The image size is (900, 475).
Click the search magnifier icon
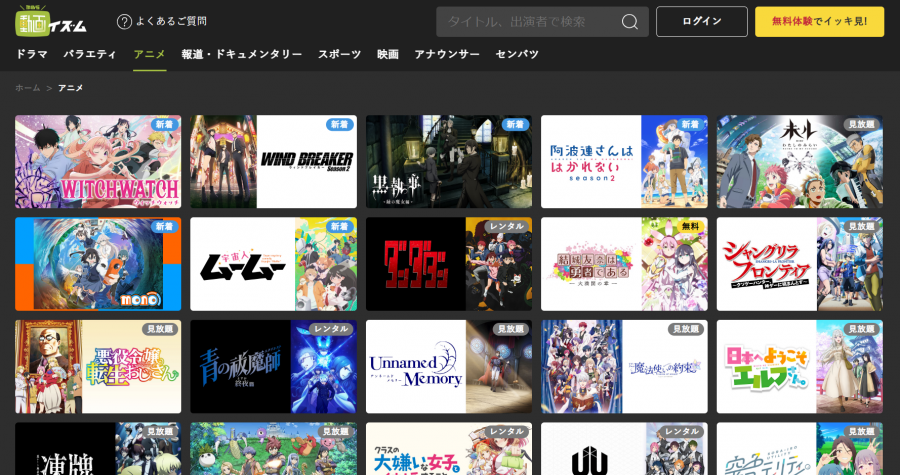630,22
